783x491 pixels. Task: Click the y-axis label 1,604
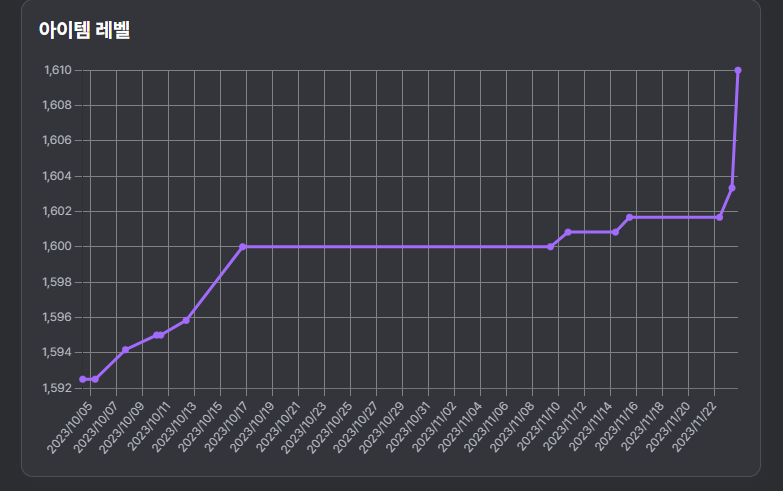coord(58,176)
